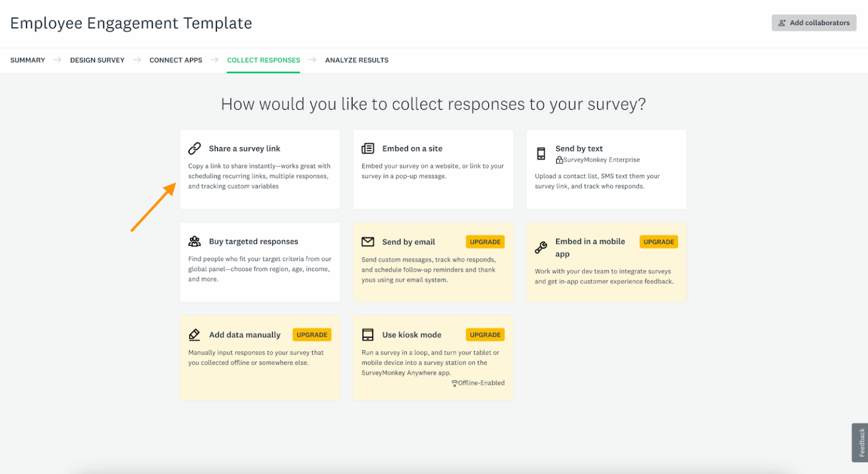Screen dimensions: 868x474
Task: Select the wrench icon on Embed in a mobile app
Action: (x=541, y=247)
